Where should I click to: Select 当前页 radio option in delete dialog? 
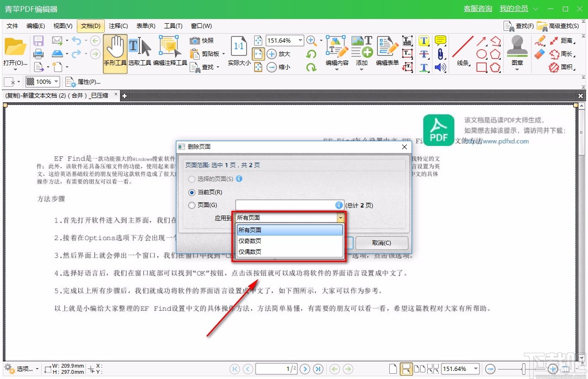[191, 192]
